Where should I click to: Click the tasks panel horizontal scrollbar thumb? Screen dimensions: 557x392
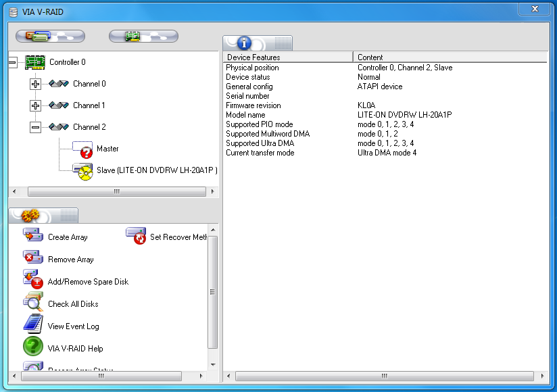click(101, 376)
